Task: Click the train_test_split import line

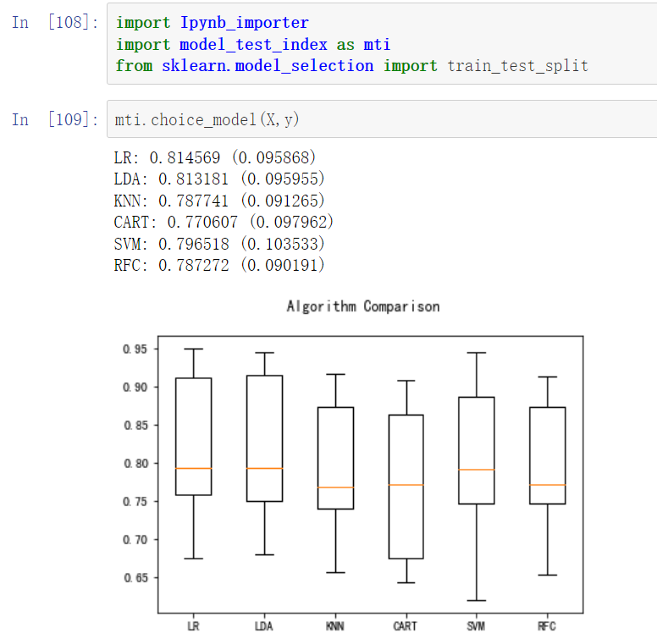Action: pyautogui.click(x=351, y=66)
